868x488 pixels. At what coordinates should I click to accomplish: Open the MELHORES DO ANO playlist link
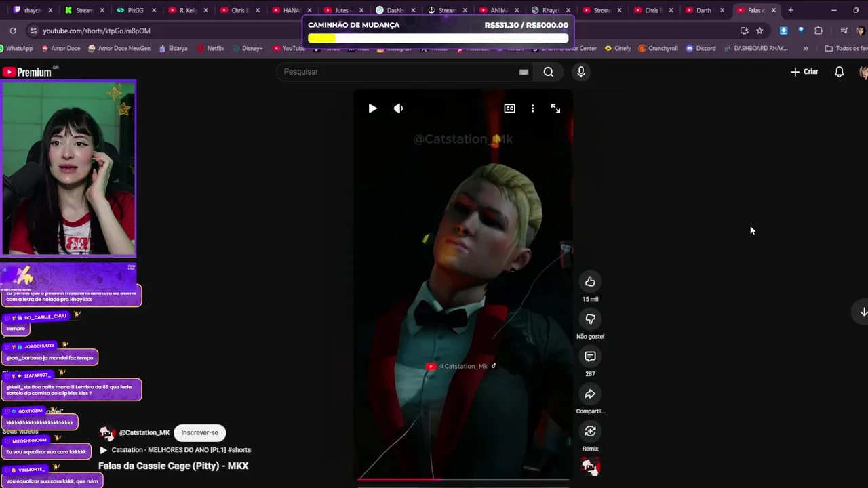[x=181, y=450]
